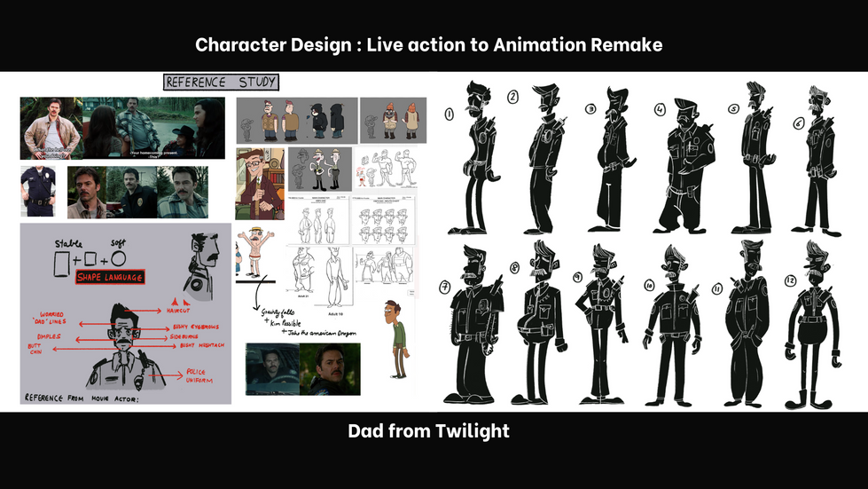Click "REFERENCE FROM MOVIE ACTOR:" text
This screenshot has width=868, height=489.
[x=82, y=398]
